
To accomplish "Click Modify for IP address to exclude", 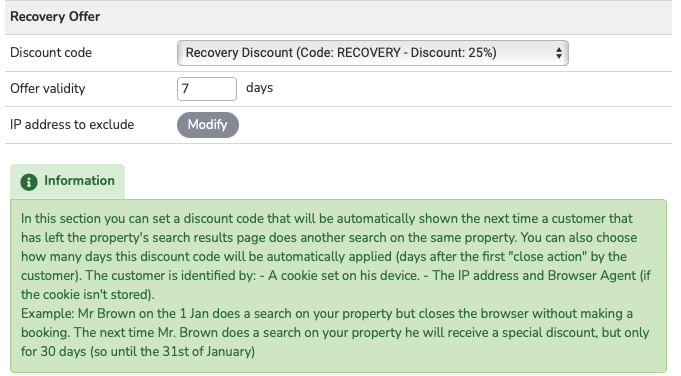I will [x=208, y=125].
